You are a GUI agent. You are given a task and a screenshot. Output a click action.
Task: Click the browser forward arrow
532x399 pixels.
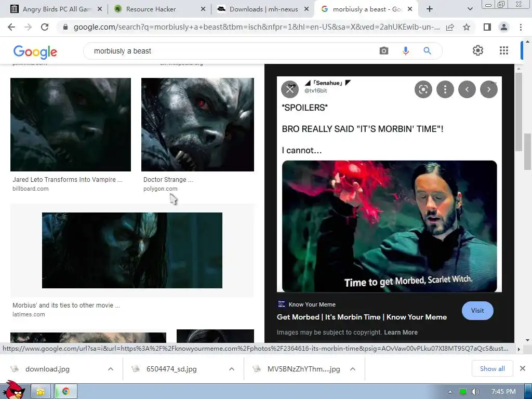[x=28, y=27]
